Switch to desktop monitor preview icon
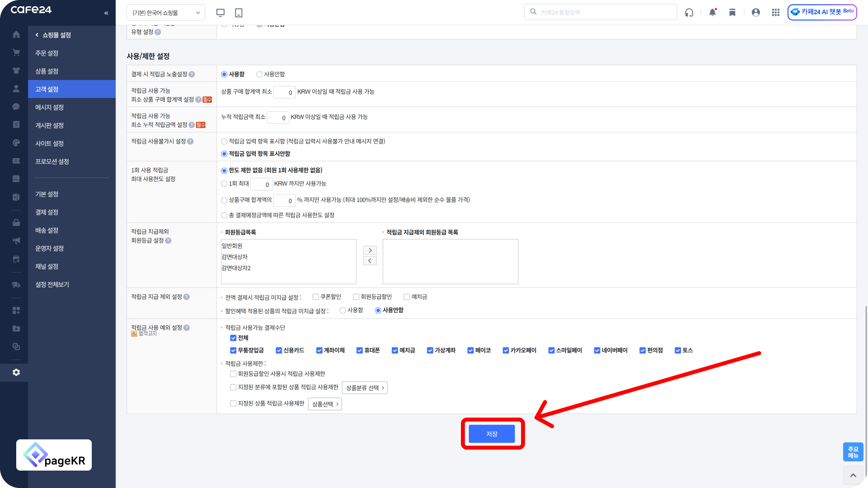 [220, 13]
